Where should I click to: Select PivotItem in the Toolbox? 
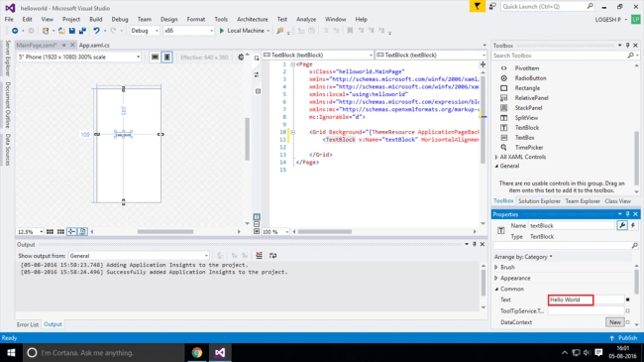527,68
